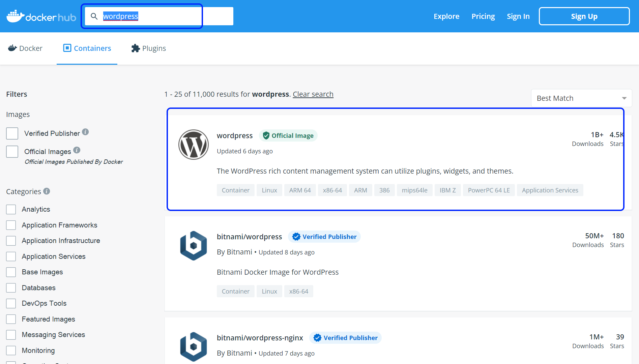Click the '50M+ Downloads' count
Image resolution: width=639 pixels, height=364 pixels.
[x=588, y=240]
